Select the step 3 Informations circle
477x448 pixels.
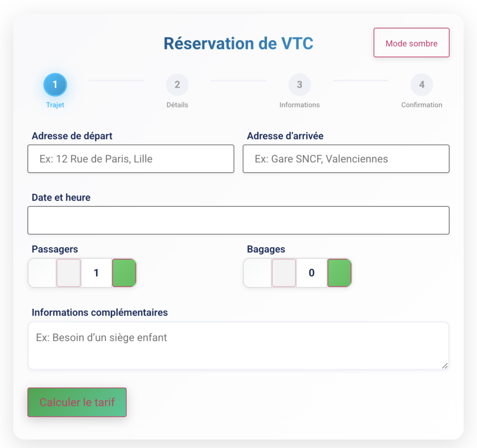(x=300, y=85)
